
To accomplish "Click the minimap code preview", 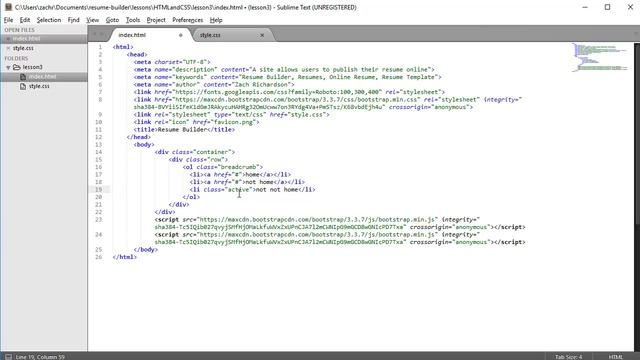I will [600, 57].
